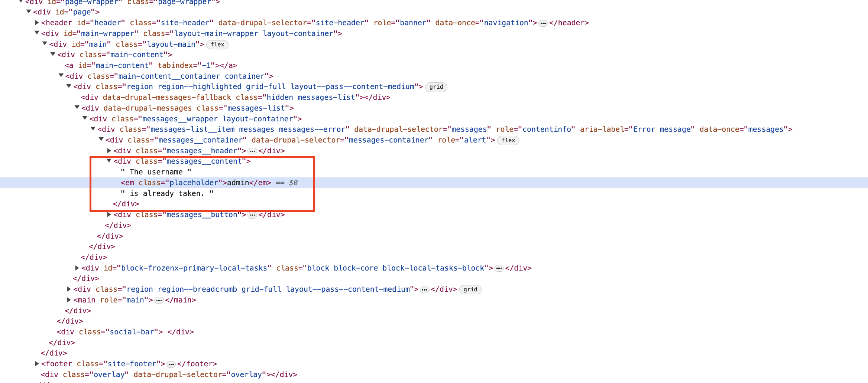Collapse the messages-list div
The height and width of the screenshot is (383, 868).
click(77, 108)
